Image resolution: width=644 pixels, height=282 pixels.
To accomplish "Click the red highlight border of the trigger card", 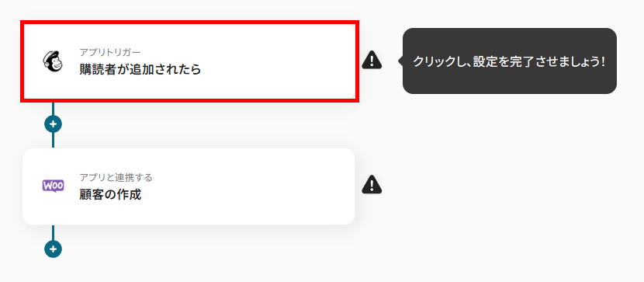I will pyautogui.click(x=190, y=23).
